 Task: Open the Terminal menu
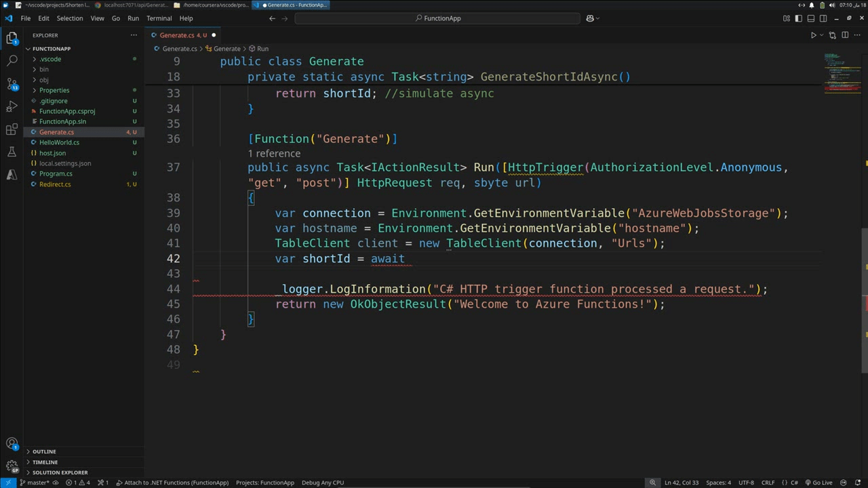[x=159, y=18]
